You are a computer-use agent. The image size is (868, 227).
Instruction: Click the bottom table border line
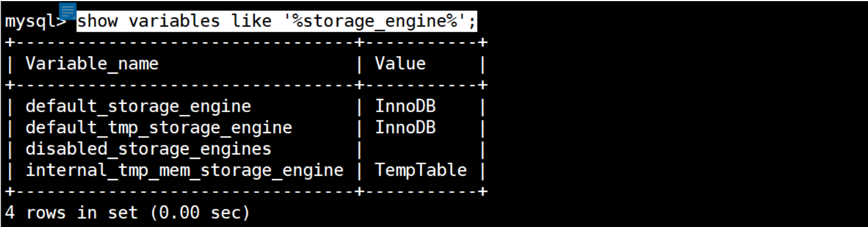coord(246,192)
